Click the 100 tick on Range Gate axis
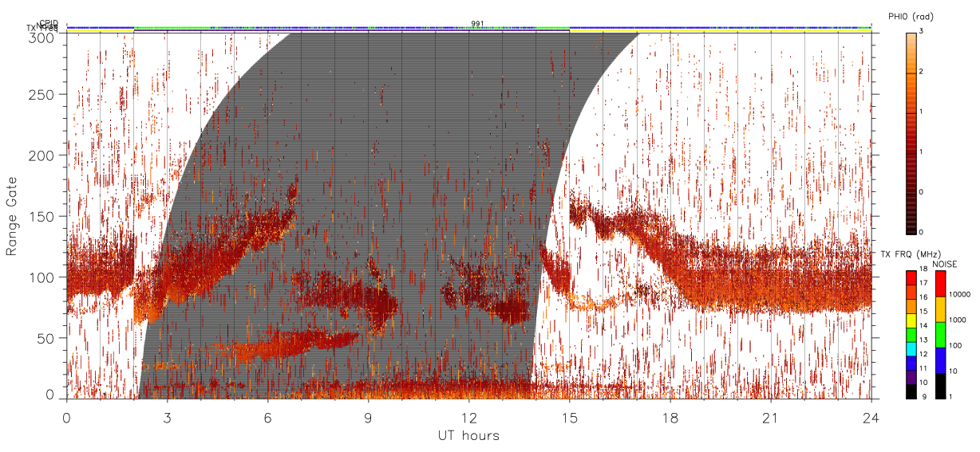 pos(43,277)
